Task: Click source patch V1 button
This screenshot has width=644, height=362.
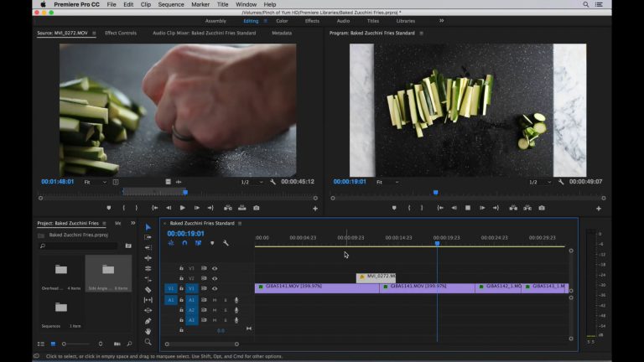Action: coord(171,288)
